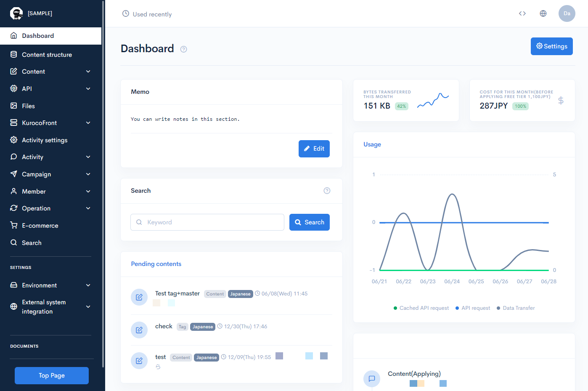The width and height of the screenshot is (588, 391).
Task: Click the Files image icon in the sidebar
Action: coord(14,106)
